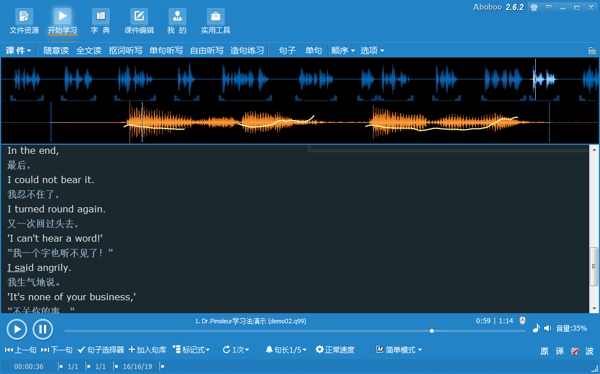
Task: Click the round pause button
Action: pos(42,329)
